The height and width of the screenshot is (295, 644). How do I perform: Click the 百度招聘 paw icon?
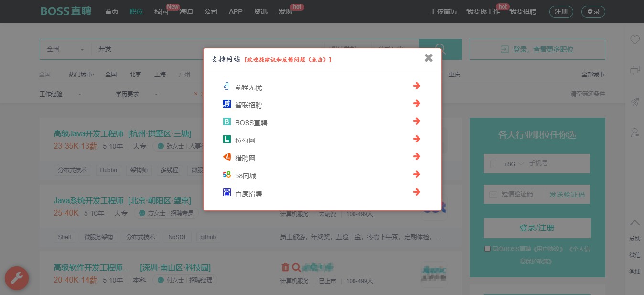pyautogui.click(x=227, y=193)
